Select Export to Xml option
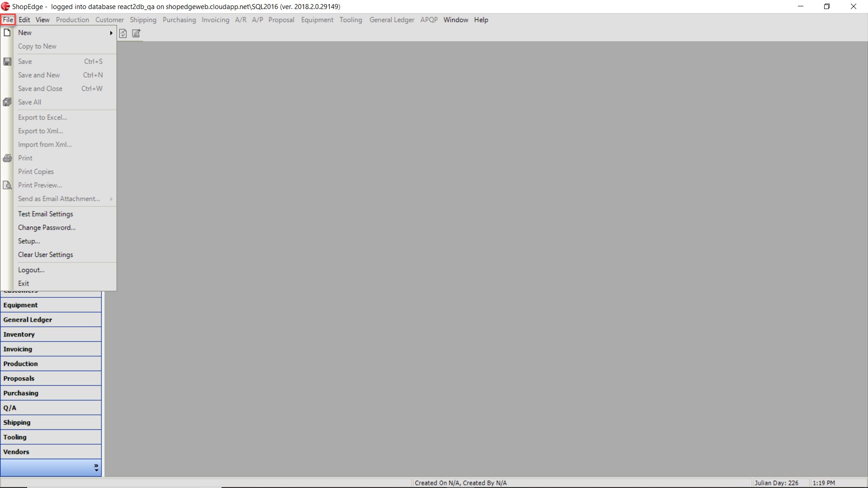 pyautogui.click(x=41, y=131)
